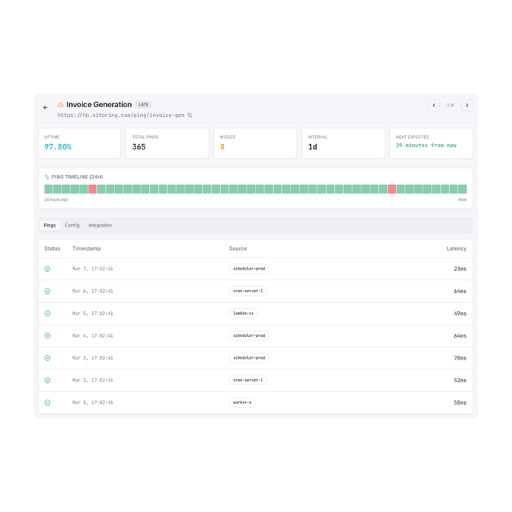Copy the ping URL with the copy icon
The height and width of the screenshot is (512, 512).
pos(190,115)
